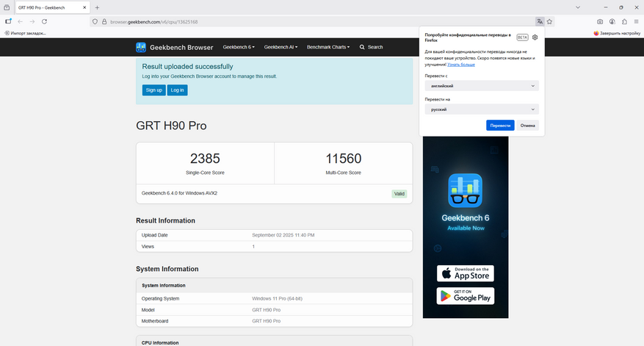
Task: Reload the page
Action: point(44,21)
